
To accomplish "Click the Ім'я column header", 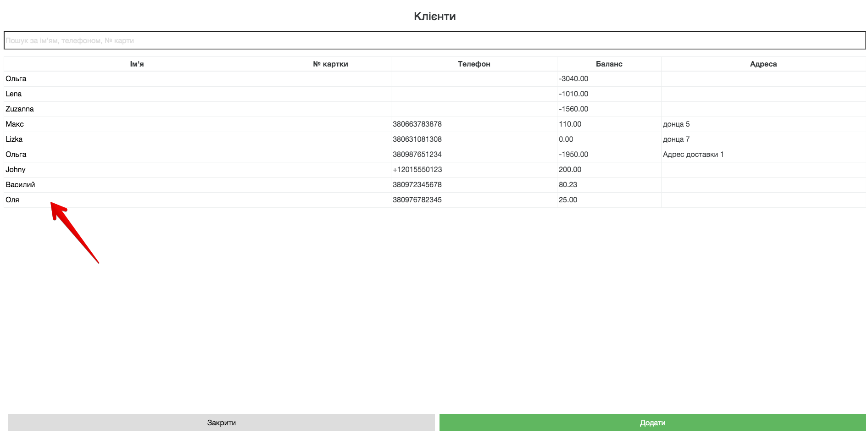I will pyautogui.click(x=137, y=64).
